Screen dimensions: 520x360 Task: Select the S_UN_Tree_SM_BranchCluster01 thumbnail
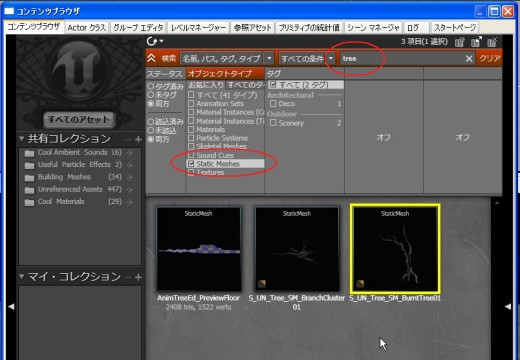[x=297, y=249]
